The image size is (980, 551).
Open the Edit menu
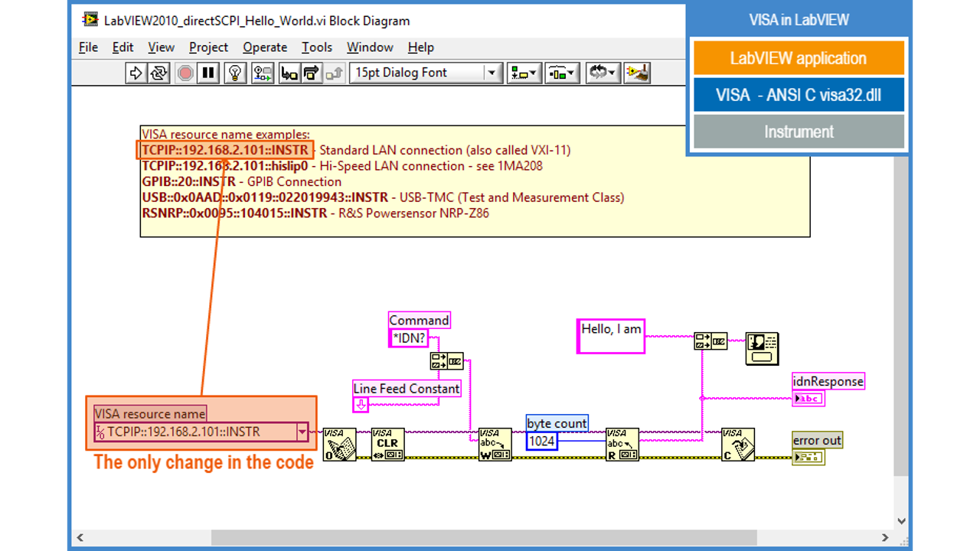pos(122,47)
